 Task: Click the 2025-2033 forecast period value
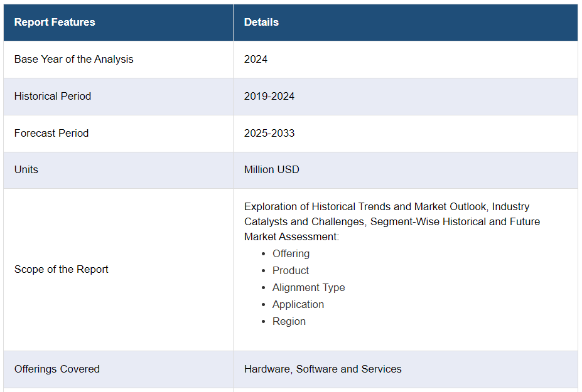point(269,134)
